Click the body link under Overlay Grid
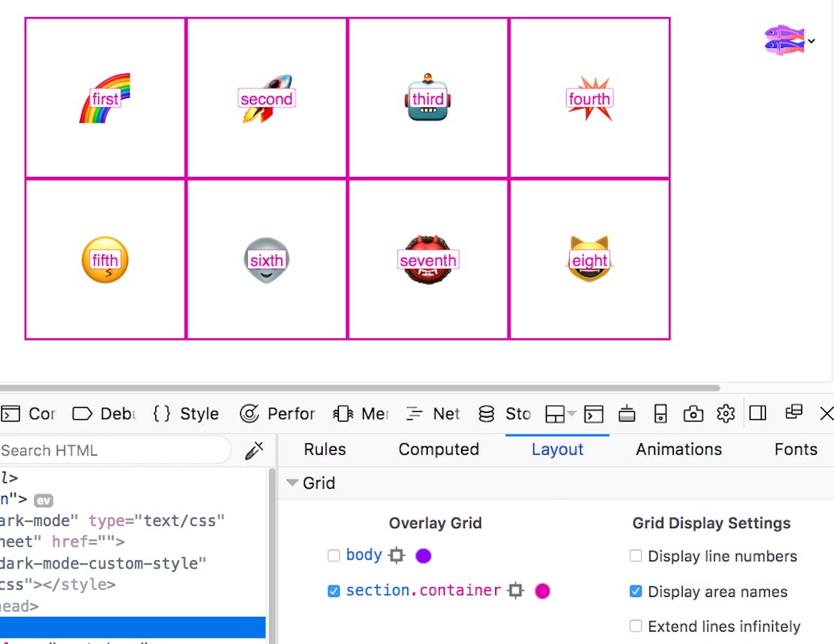834x644 pixels. coord(363,555)
